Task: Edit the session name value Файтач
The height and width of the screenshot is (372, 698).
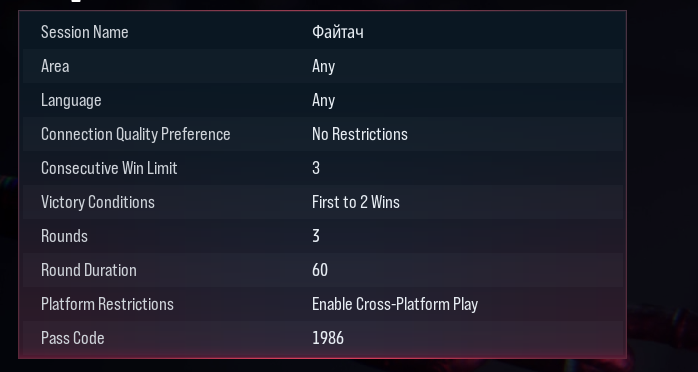Action: (x=337, y=32)
